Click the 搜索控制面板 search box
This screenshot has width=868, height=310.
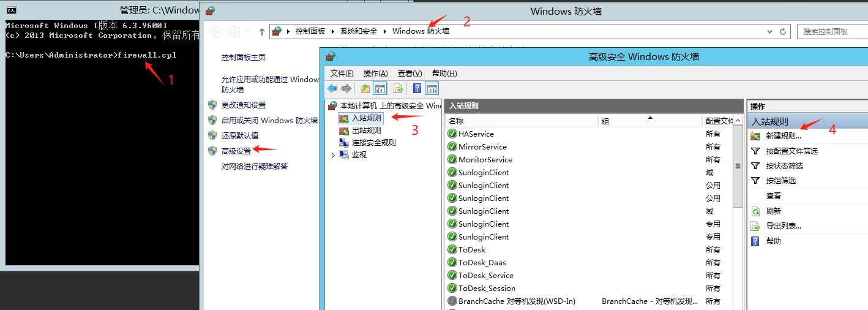[x=832, y=31]
